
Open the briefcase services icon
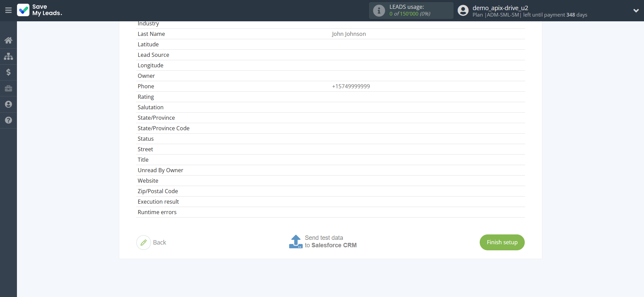tap(8, 88)
